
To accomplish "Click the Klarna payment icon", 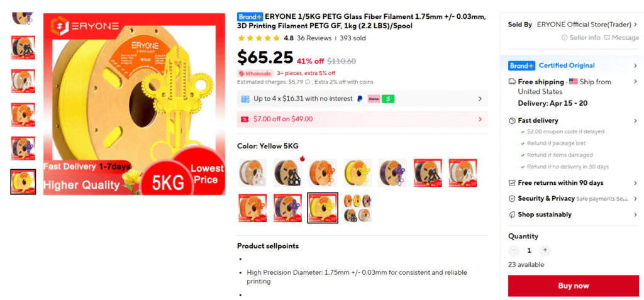I will (x=374, y=99).
